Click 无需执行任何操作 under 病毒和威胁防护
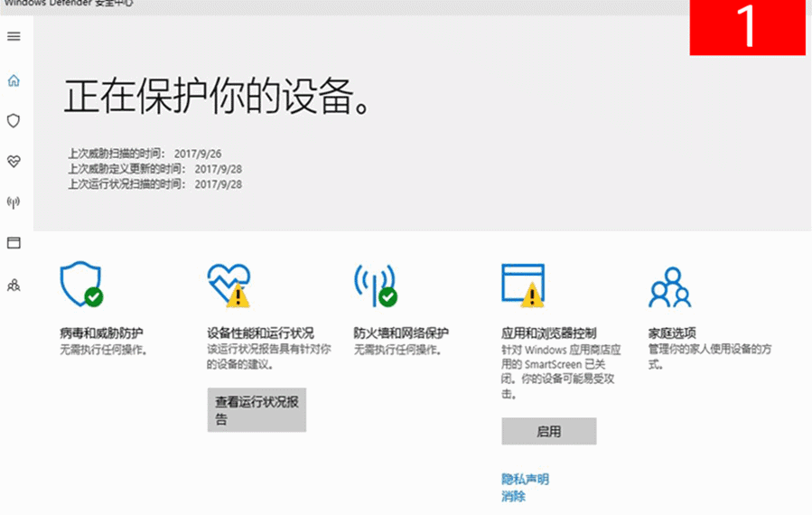Viewport: 812px width, 515px height. pos(105,350)
